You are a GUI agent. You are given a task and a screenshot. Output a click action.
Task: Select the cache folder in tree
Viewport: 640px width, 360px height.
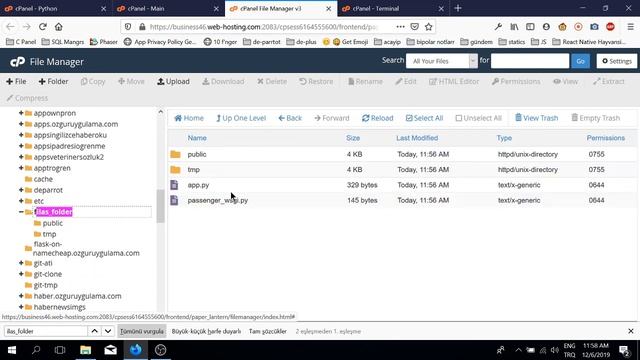[x=43, y=179]
